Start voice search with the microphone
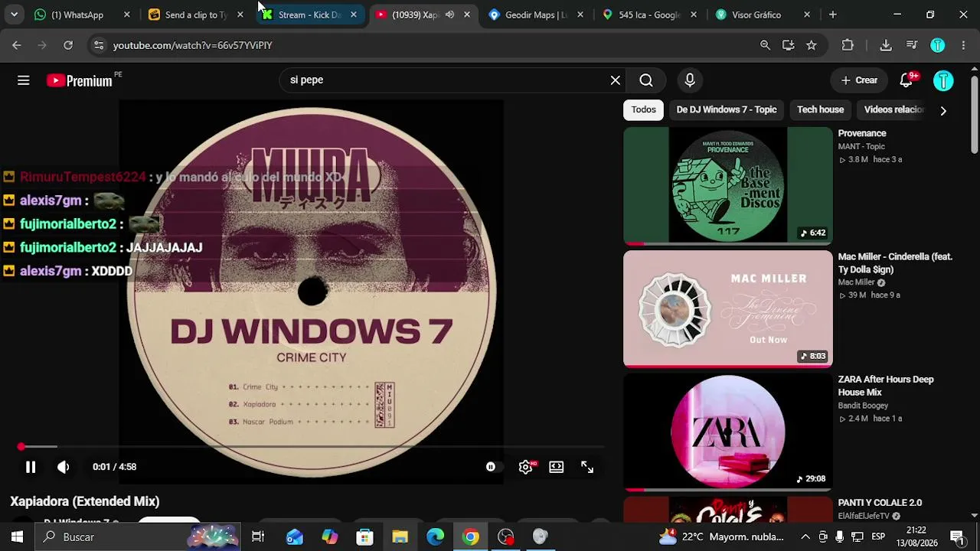Viewport: 980px width, 551px height. 690,80
